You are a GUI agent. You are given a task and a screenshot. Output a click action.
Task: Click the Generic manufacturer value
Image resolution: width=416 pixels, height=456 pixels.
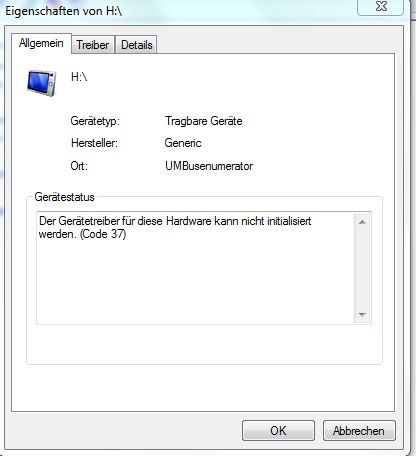click(183, 143)
